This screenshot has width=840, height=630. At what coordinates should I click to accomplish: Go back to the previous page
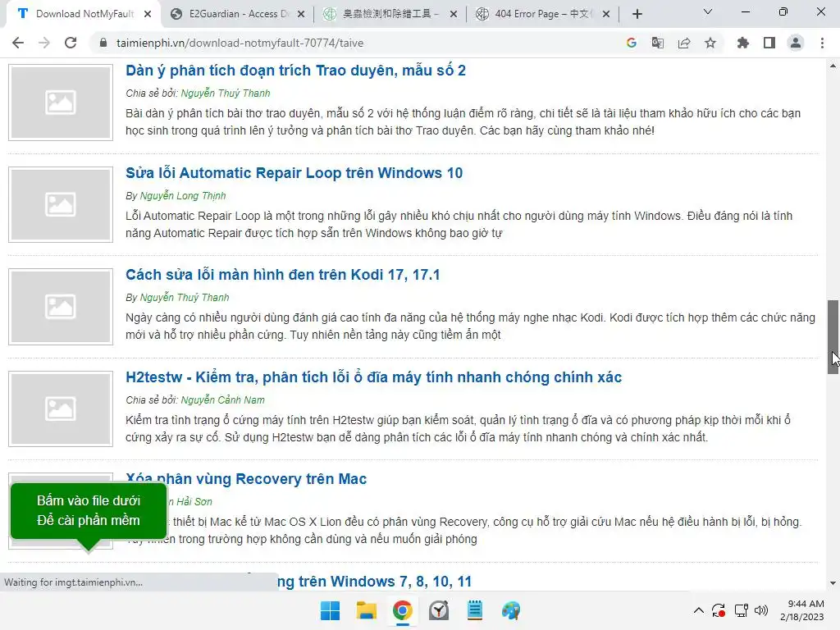coord(18,43)
